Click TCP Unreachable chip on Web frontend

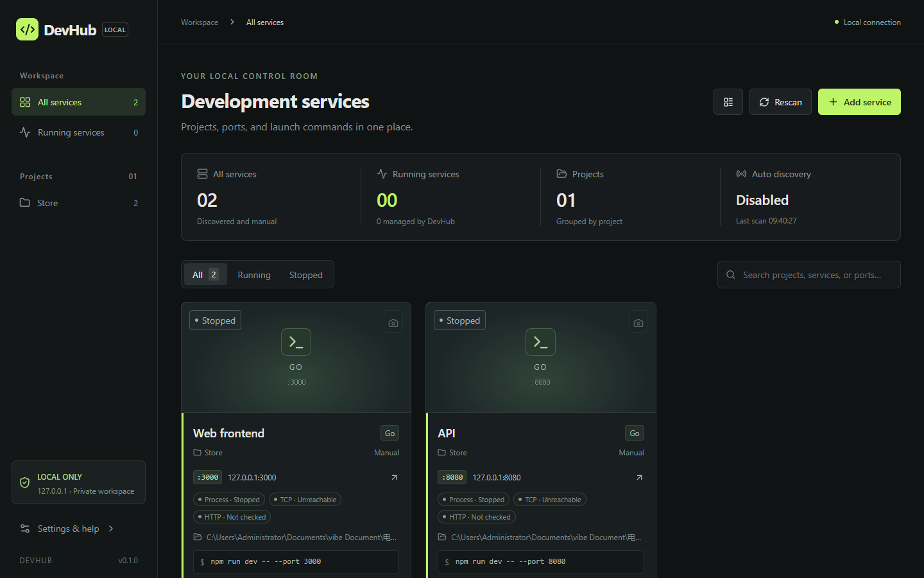[x=305, y=500]
